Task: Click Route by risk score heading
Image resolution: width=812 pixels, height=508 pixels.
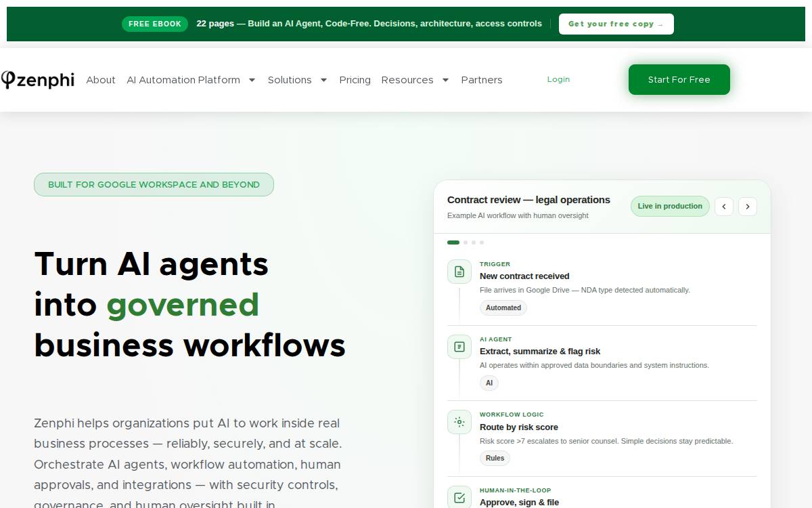Action: click(519, 427)
